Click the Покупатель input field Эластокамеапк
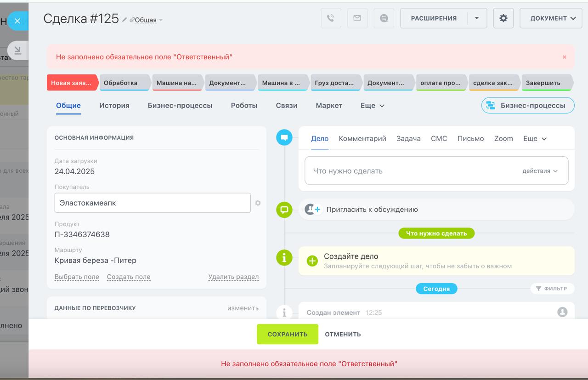588x380 pixels. point(153,203)
